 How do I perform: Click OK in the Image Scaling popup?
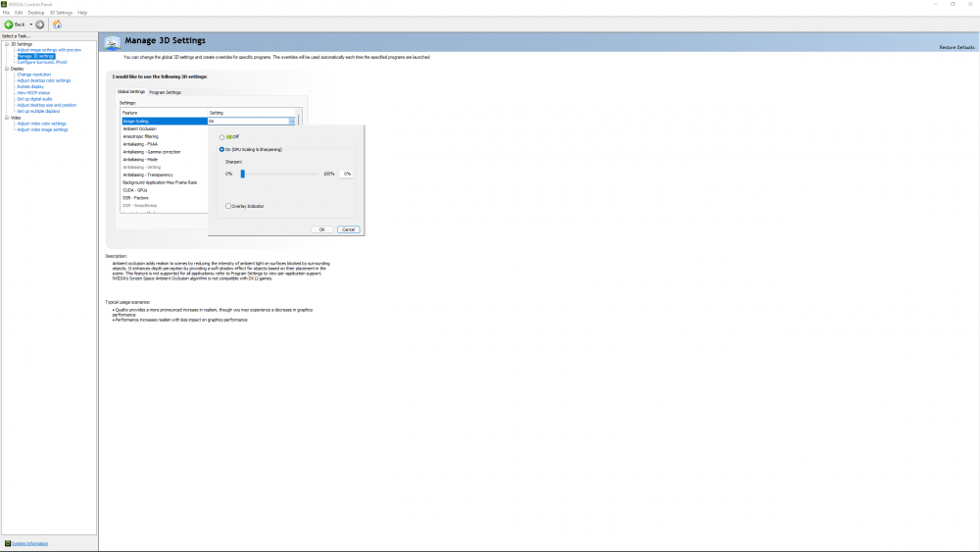[x=321, y=229]
